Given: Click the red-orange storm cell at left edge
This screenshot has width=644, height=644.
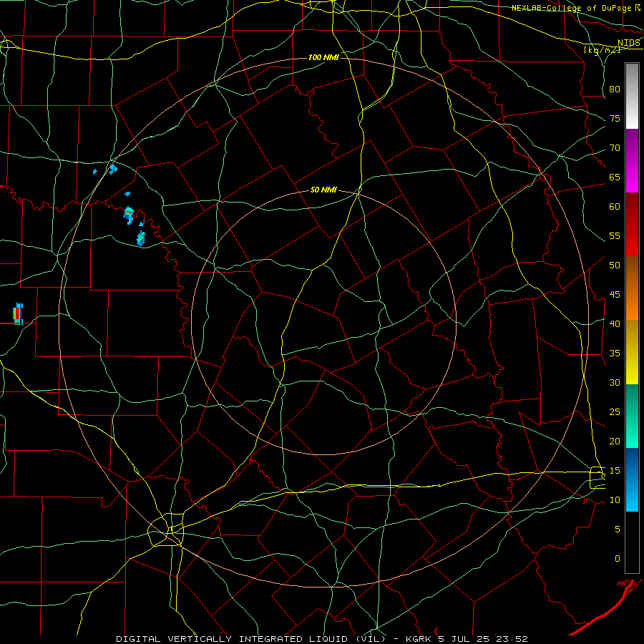Looking at the screenshot, I should coord(17,313).
